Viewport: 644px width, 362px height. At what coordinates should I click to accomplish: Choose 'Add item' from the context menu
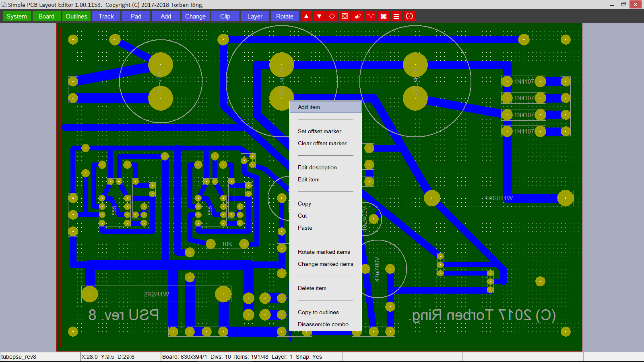click(309, 107)
